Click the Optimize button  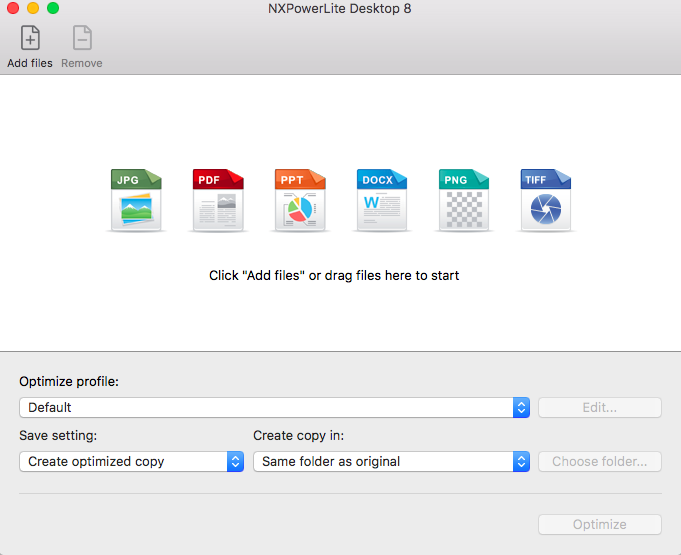pyautogui.click(x=600, y=524)
